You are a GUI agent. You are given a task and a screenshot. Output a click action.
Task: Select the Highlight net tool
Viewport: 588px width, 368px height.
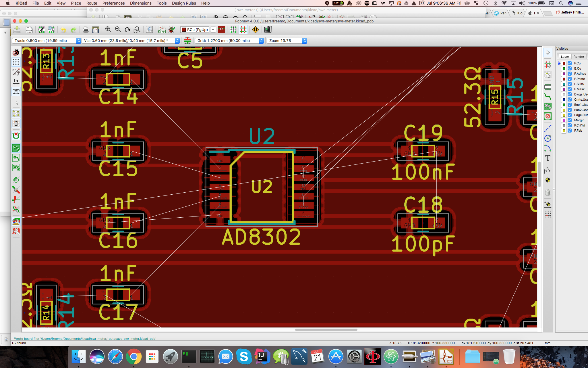click(x=548, y=65)
